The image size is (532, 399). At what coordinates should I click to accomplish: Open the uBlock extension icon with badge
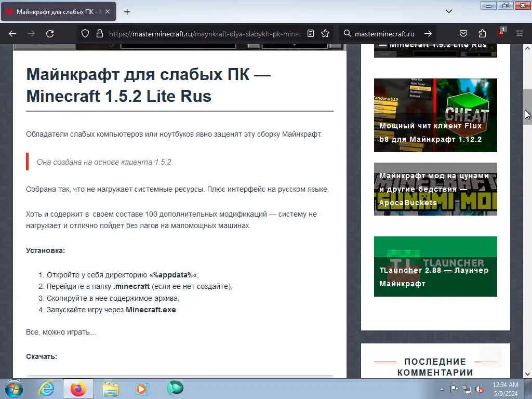[501, 33]
